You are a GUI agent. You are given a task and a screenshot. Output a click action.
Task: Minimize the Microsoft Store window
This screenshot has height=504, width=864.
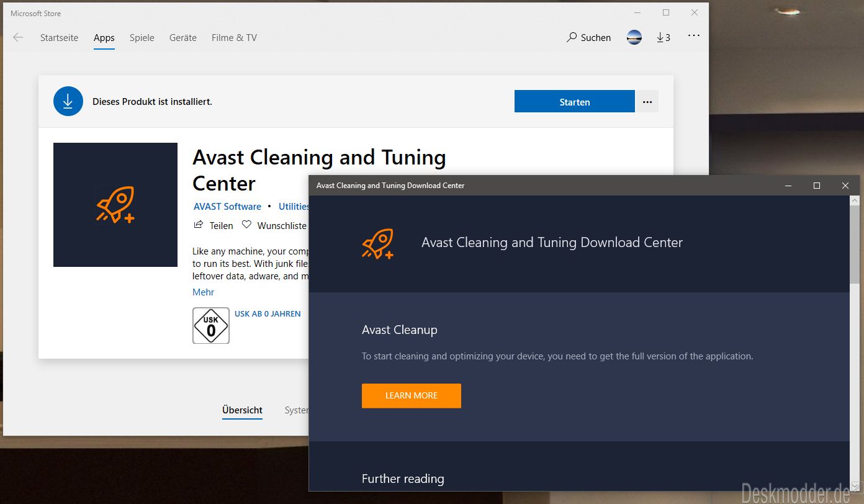pyautogui.click(x=637, y=13)
